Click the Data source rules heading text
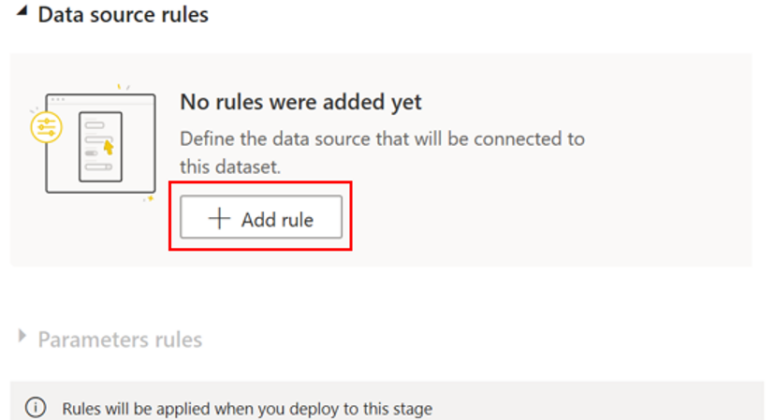 tap(123, 15)
